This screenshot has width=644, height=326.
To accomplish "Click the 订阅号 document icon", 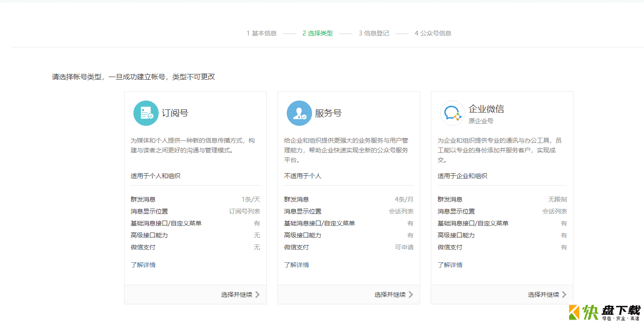I will point(146,113).
